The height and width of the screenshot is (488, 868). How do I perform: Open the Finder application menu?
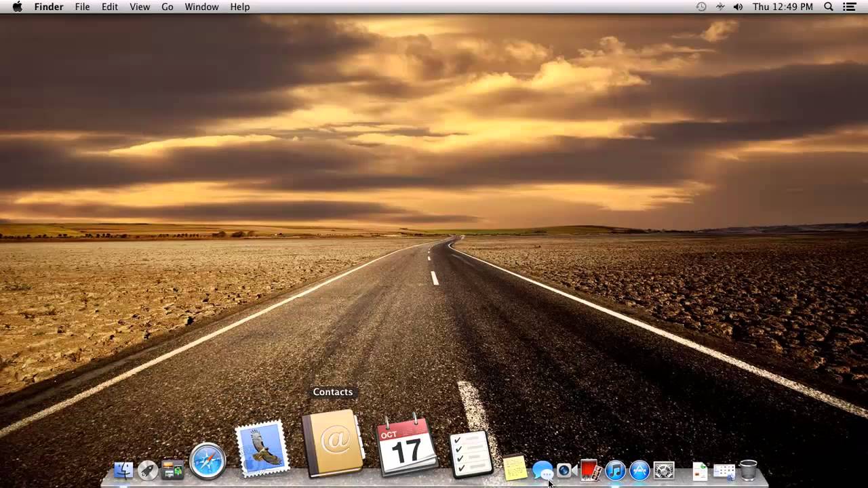(x=49, y=7)
